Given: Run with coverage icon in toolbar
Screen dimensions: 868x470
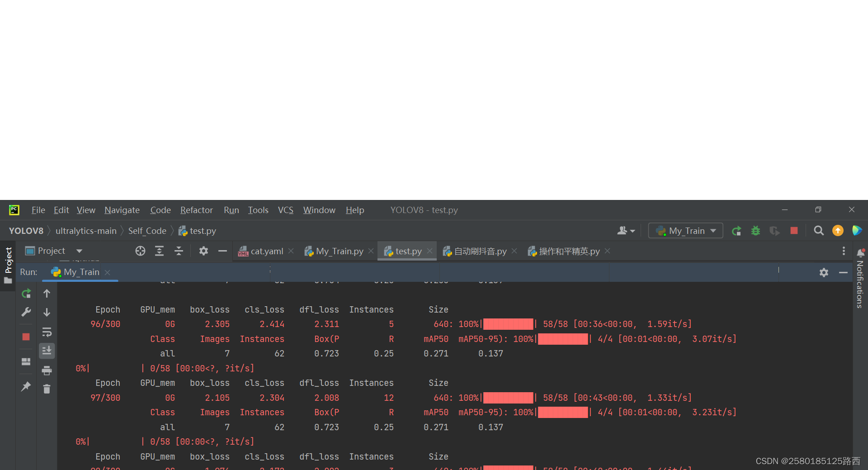Looking at the screenshot, I should (774, 231).
